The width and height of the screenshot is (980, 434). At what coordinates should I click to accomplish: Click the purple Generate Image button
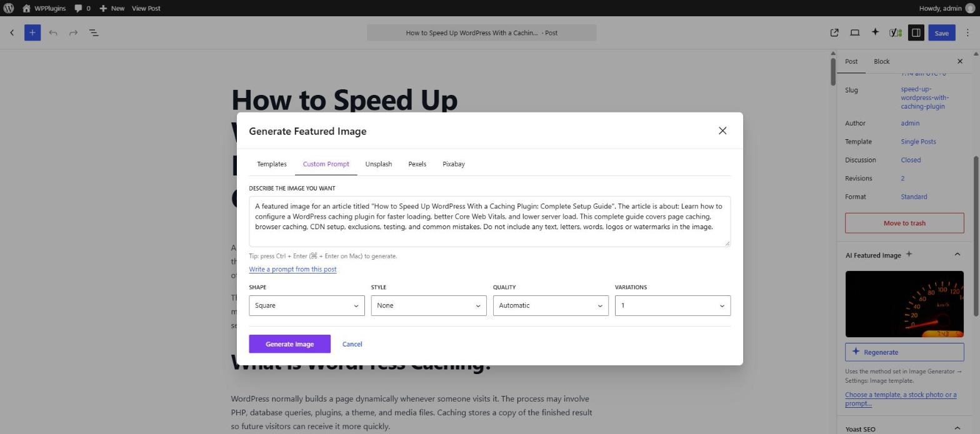pos(290,344)
